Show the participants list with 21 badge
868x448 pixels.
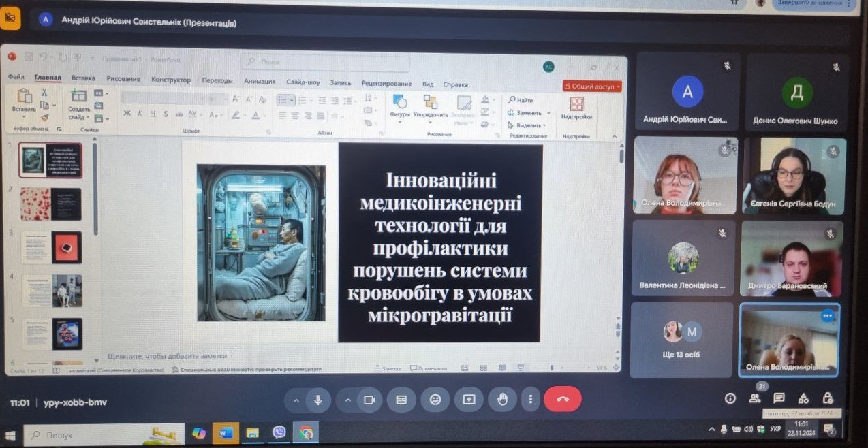tap(754, 398)
